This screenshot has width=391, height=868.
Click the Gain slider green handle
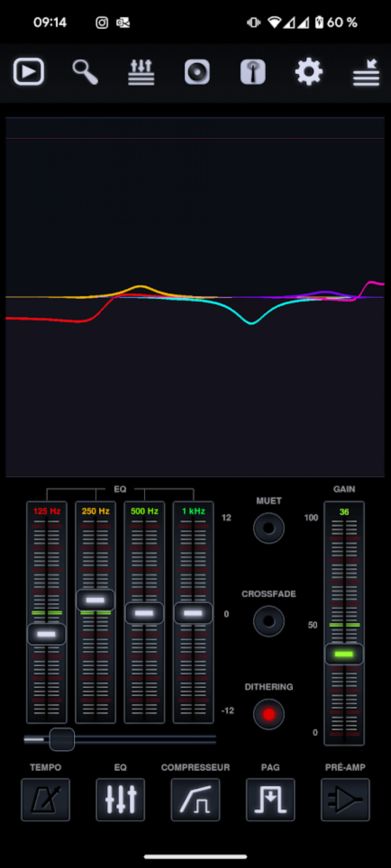click(344, 654)
